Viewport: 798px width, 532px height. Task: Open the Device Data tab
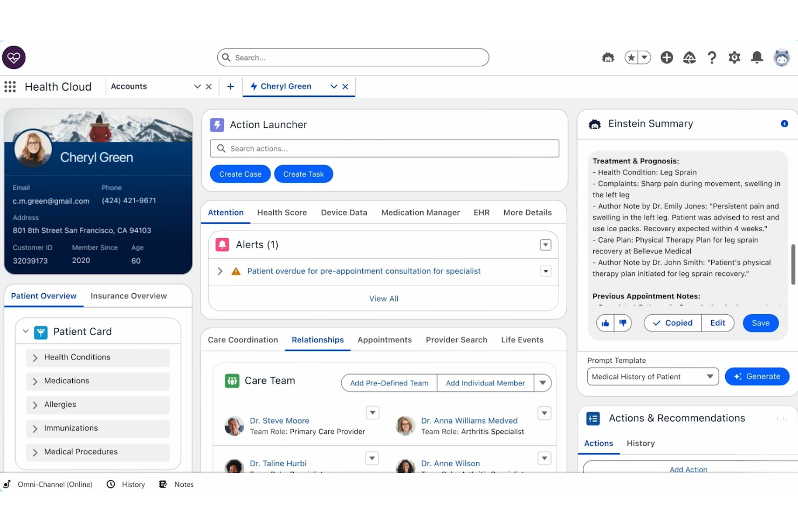pyautogui.click(x=344, y=213)
